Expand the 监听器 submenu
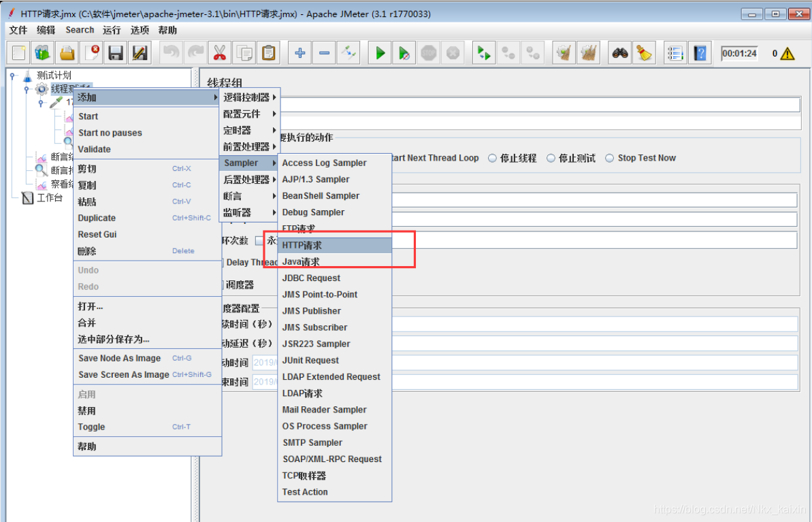The height and width of the screenshot is (522, 812). click(x=250, y=213)
